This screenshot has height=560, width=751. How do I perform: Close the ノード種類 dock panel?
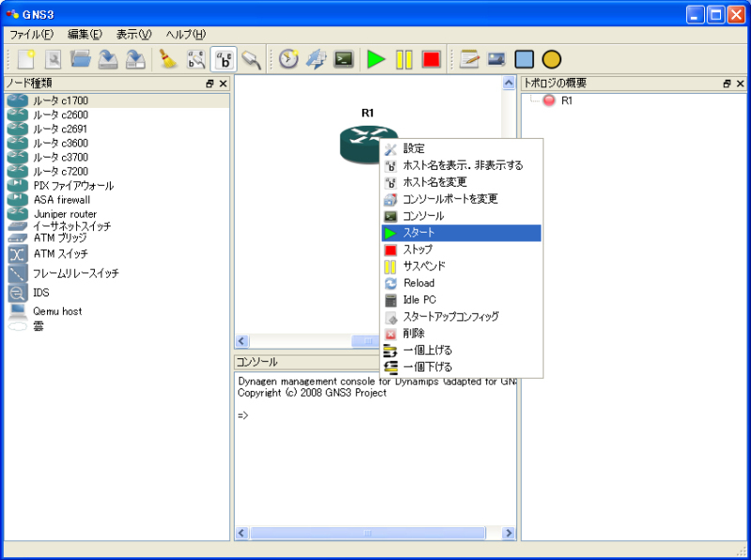(223, 83)
